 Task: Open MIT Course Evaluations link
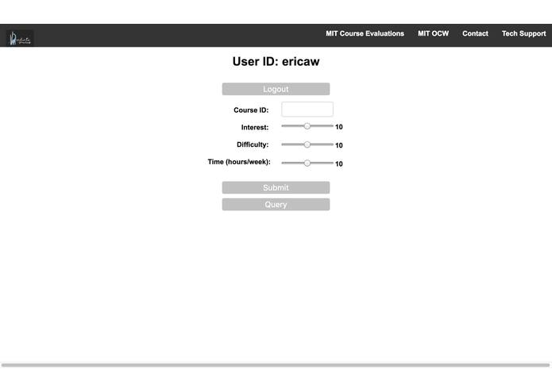[x=365, y=34]
